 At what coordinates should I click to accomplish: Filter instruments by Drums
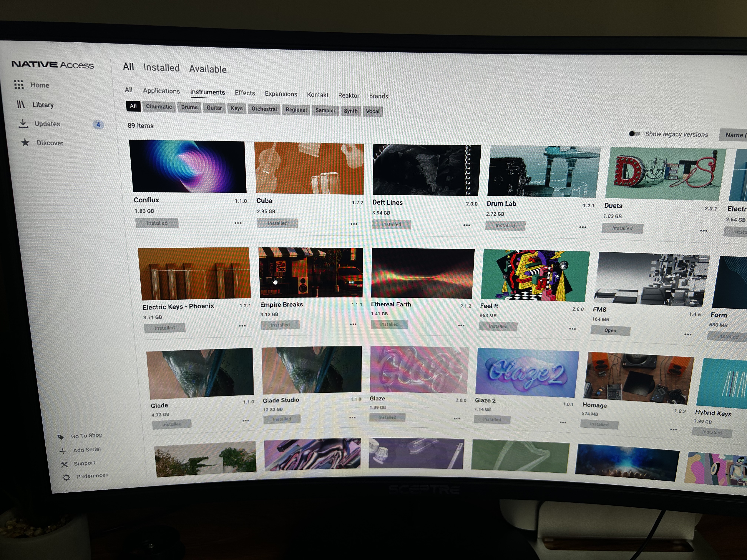tap(189, 107)
